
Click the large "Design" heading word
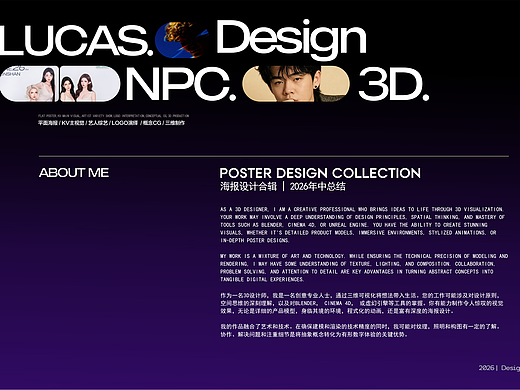[x=291, y=40]
